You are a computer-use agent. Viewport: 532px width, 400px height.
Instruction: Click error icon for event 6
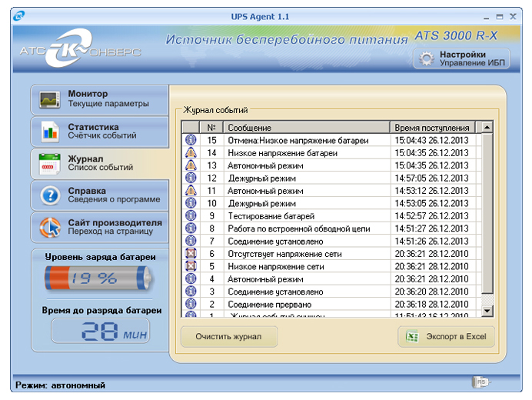[191, 253]
